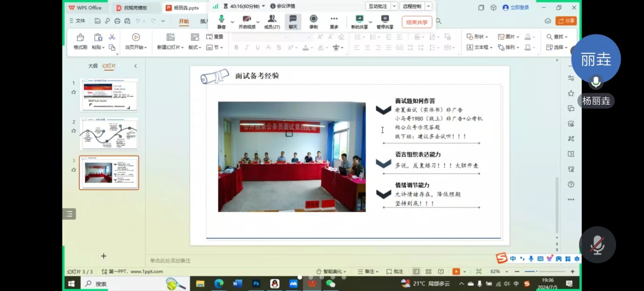The image size is (644, 291).
Task: Click the 结束共享 end sharing button
Action: pos(417,22)
